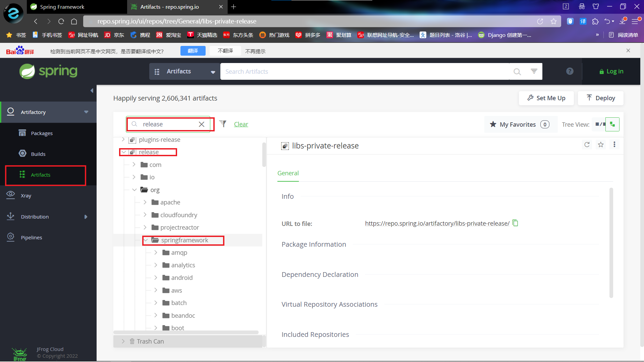Screen dimensions: 644x362
Task: Select the springframework folder
Action: coord(184,240)
